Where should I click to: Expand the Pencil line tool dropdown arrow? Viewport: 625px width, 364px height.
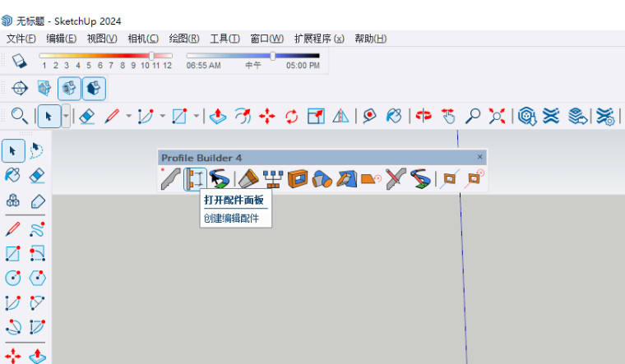(128, 117)
